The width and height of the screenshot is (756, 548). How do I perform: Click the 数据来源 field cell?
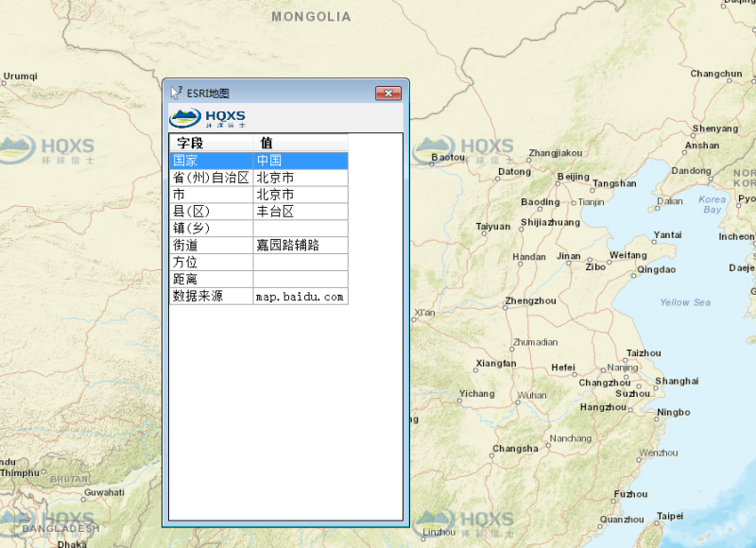(211, 297)
